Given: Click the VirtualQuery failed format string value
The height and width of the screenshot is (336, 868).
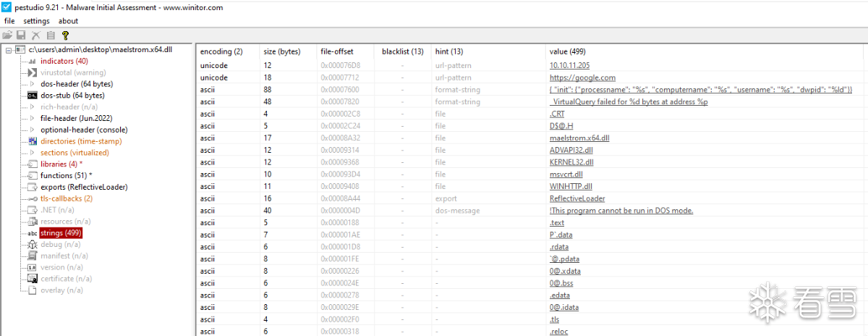Looking at the screenshot, I should pyautogui.click(x=629, y=101).
